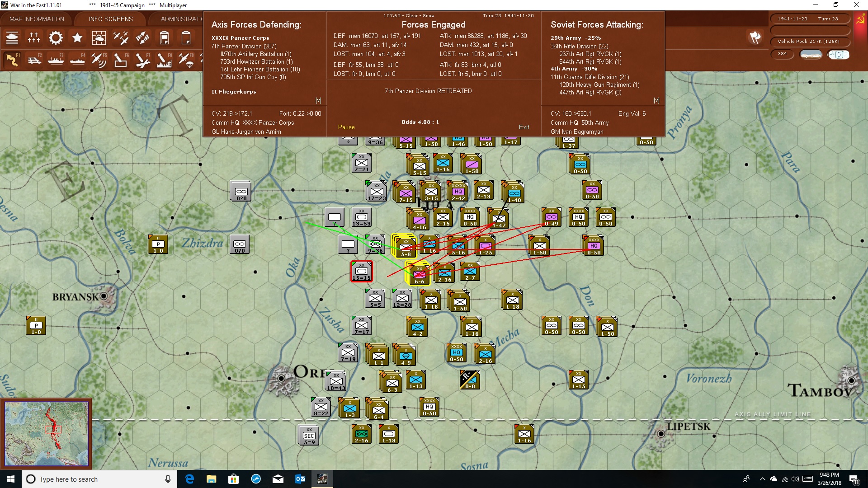Open the weather map grid icon

(x=99, y=38)
